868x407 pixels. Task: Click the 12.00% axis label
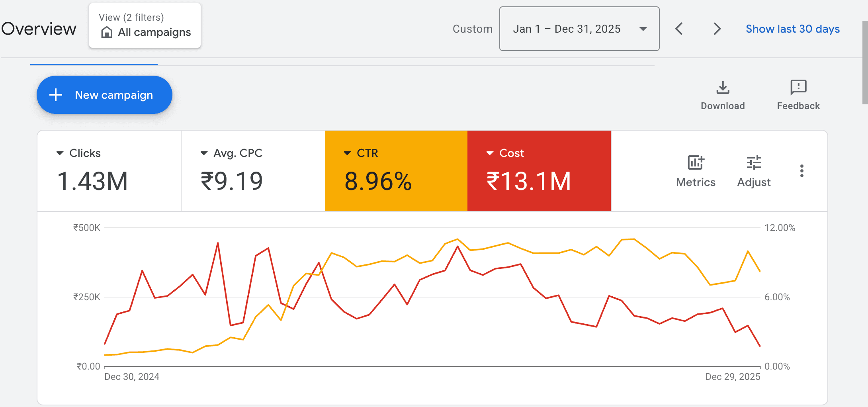point(780,228)
